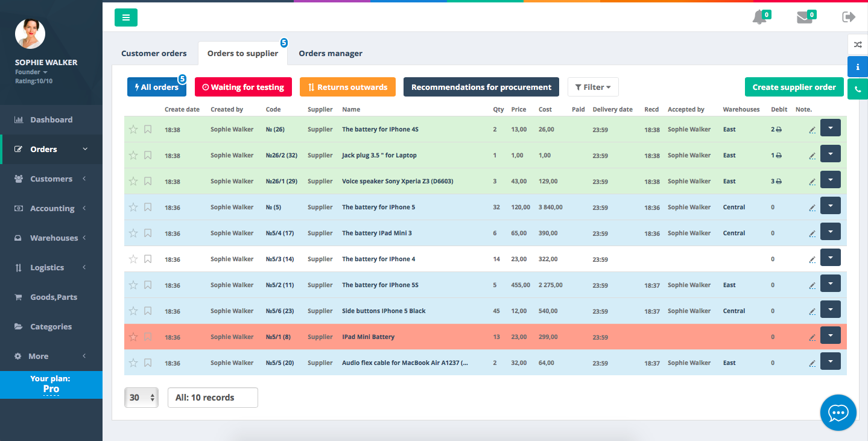Open the rows-per-page selector showing 30
This screenshot has width=868, height=441.
click(141, 398)
